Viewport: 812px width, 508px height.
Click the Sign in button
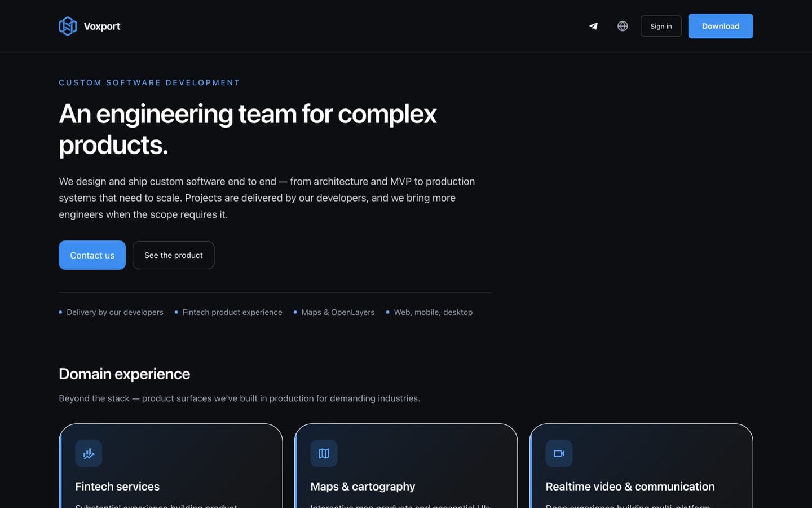661,26
